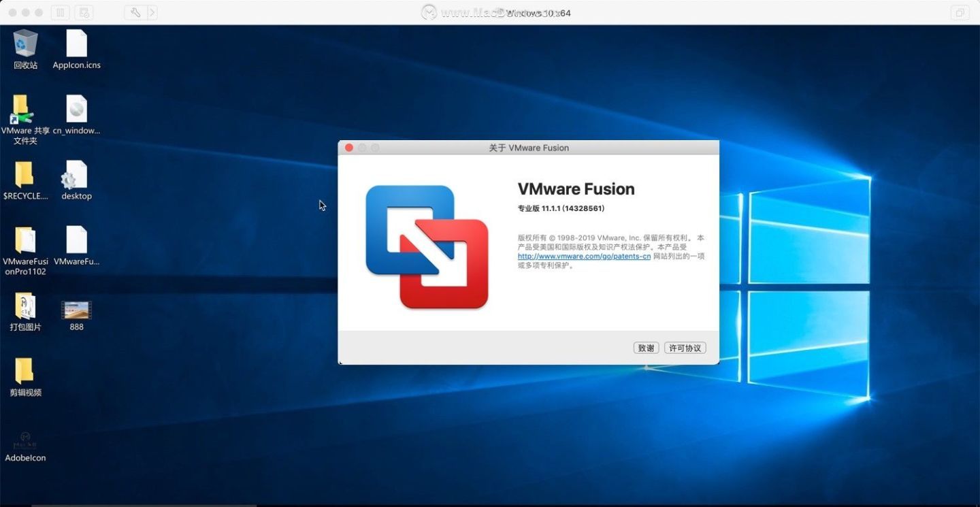Click the Suspend virtual machine toolbar icon
This screenshot has width=980, height=507.
tap(60, 12)
